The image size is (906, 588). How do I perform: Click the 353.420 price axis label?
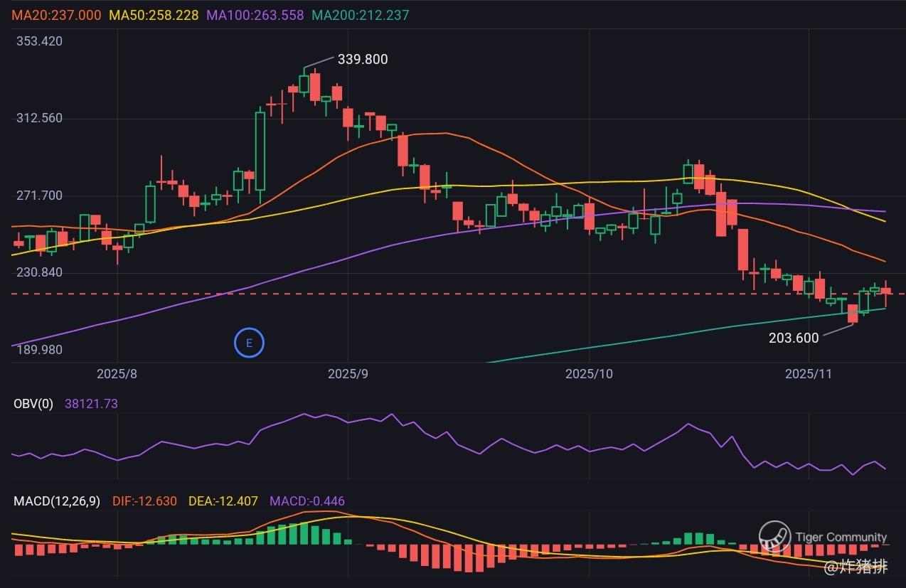click(x=39, y=41)
